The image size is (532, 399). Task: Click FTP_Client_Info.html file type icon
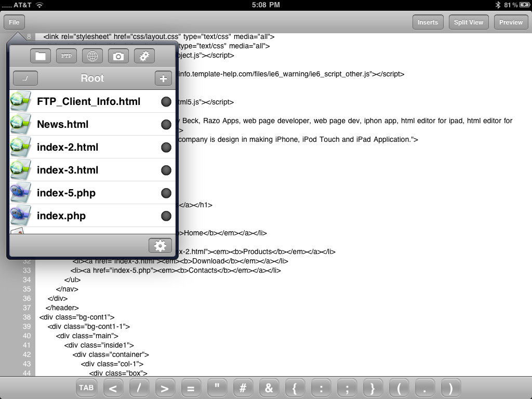click(x=20, y=101)
